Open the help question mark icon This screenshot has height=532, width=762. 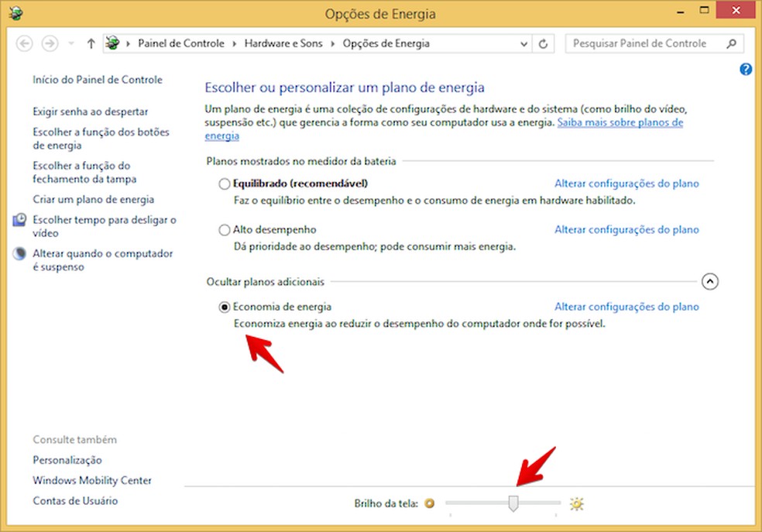tap(746, 70)
